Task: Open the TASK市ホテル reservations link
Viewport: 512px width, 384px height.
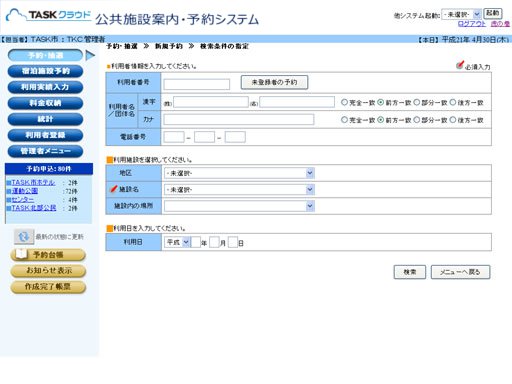Action: click(x=33, y=183)
